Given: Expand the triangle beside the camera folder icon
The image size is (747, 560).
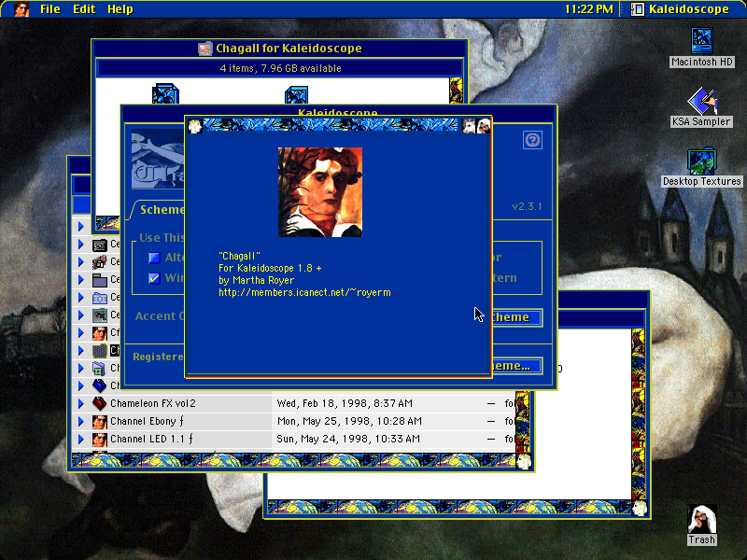Looking at the screenshot, I should pos(81,262).
